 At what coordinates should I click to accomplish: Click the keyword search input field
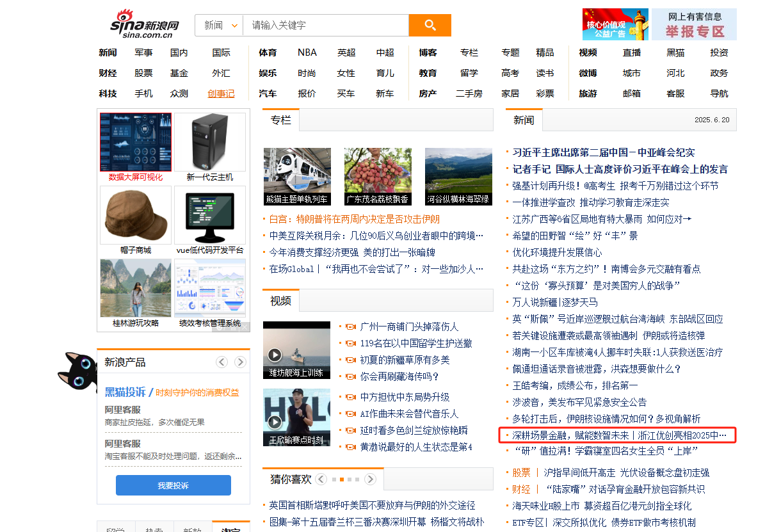click(326, 25)
